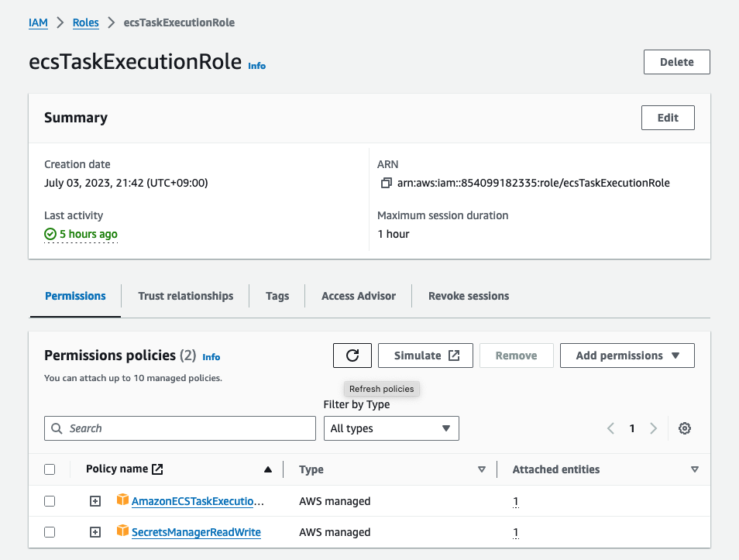Click the Refresh policies icon button
This screenshot has height=560, width=739.
(352, 356)
